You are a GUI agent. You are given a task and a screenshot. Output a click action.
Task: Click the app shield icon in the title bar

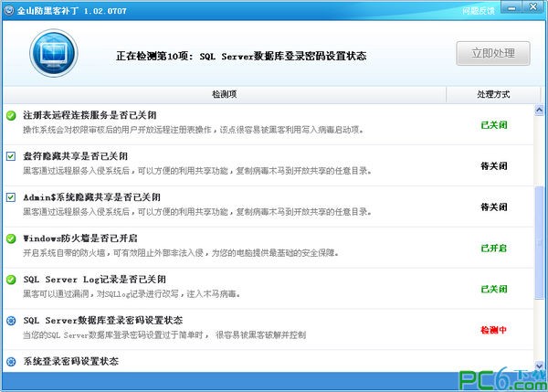tap(9, 10)
